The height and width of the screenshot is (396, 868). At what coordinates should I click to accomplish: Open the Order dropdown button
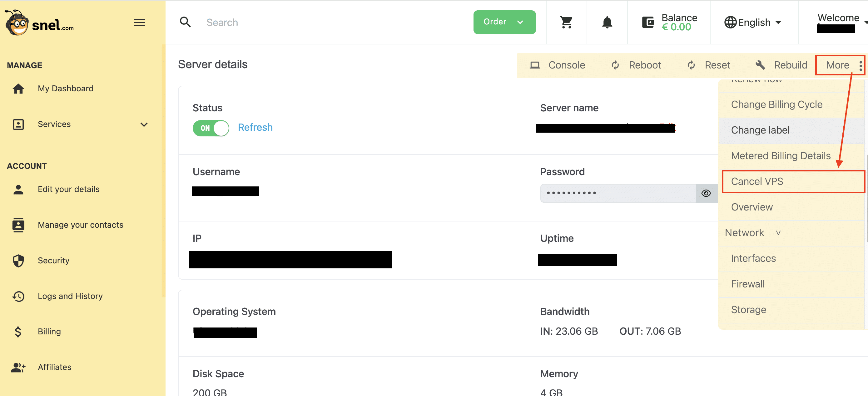(x=504, y=22)
